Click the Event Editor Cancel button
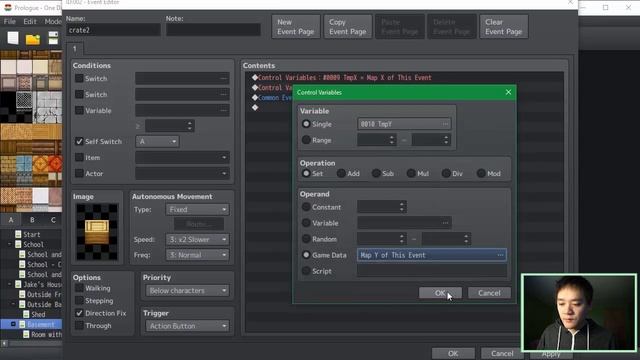Image resolution: width=640 pixels, height=360 pixels. click(x=502, y=353)
